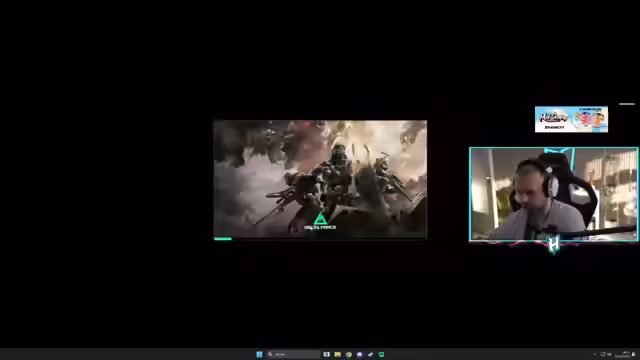This screenshot has height=360, width=640.
Task: Click the H logo below the webcam
Action: 554,245
